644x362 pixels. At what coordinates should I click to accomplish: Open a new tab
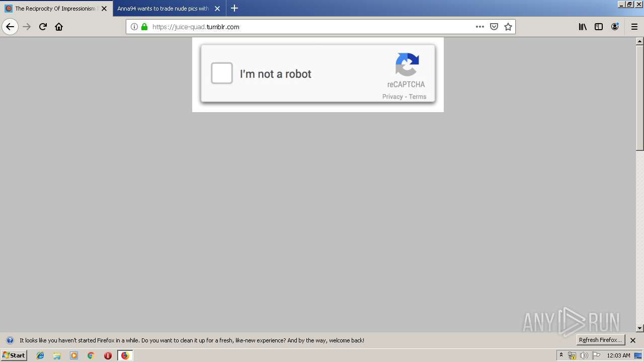[234, 8]
